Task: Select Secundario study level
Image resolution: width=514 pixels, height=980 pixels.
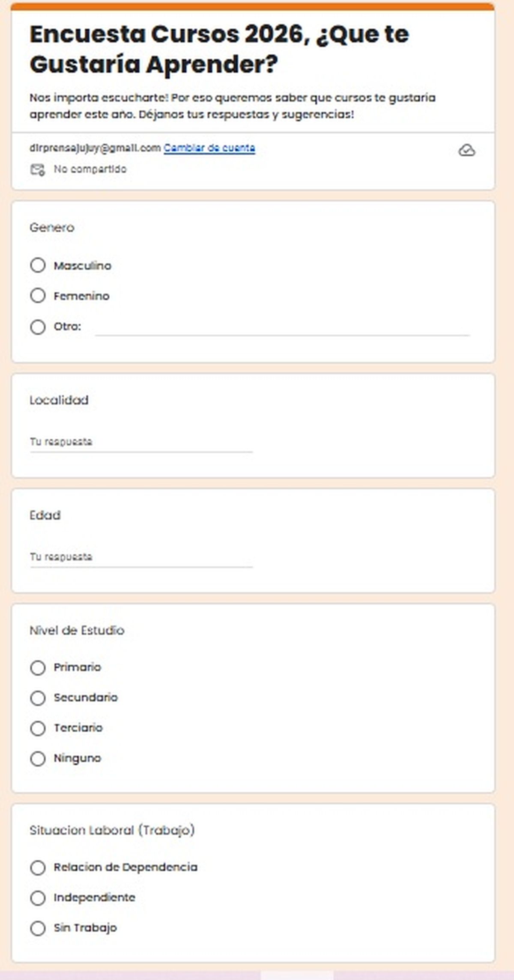Action: [38, 698]
